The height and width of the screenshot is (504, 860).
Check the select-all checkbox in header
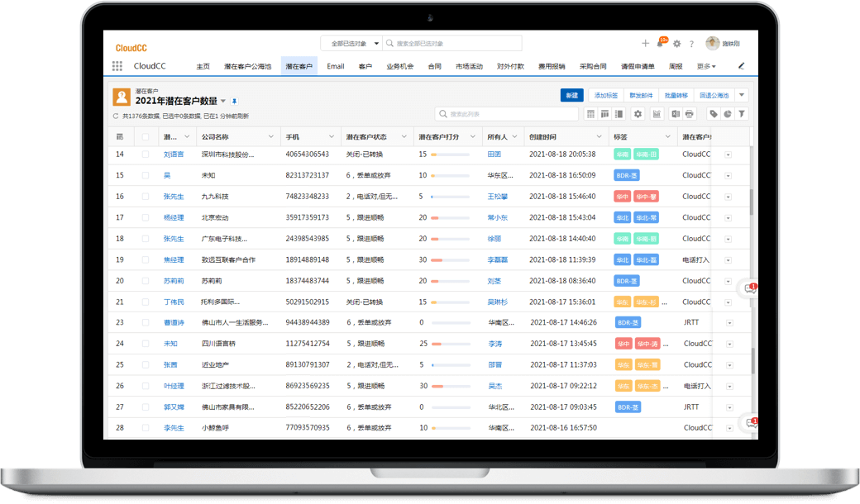146,136
